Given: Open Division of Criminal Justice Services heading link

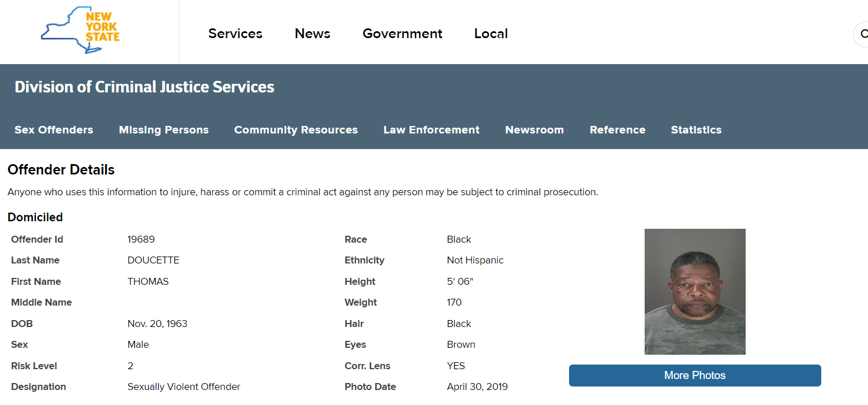Looking at the screenshot, I should click(x=144, y=87).
